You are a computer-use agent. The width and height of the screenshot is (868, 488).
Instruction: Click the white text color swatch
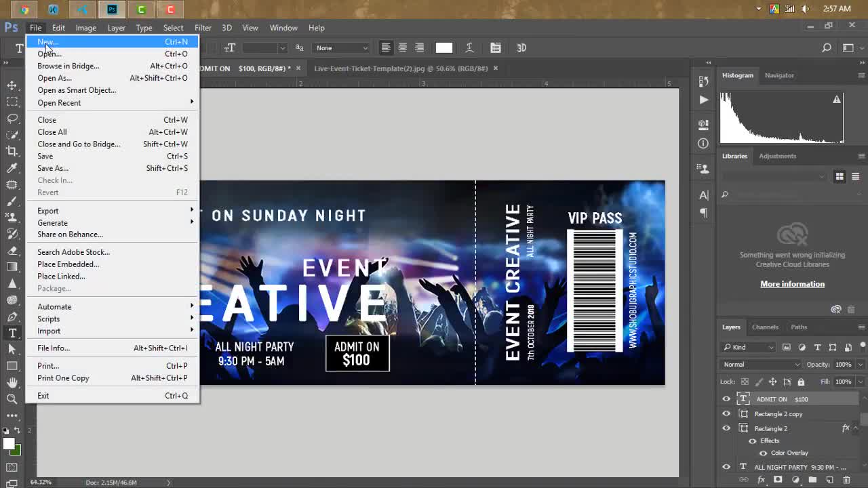[x=444, y=47]
